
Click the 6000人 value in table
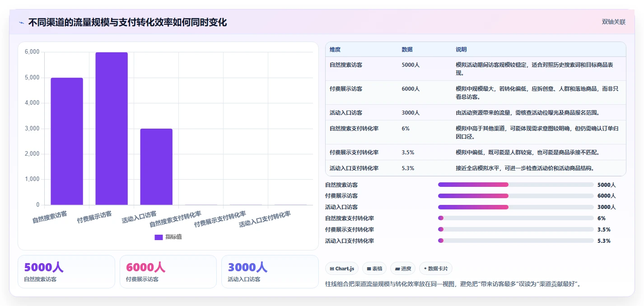pyautogui.click(x=411, y=89)
